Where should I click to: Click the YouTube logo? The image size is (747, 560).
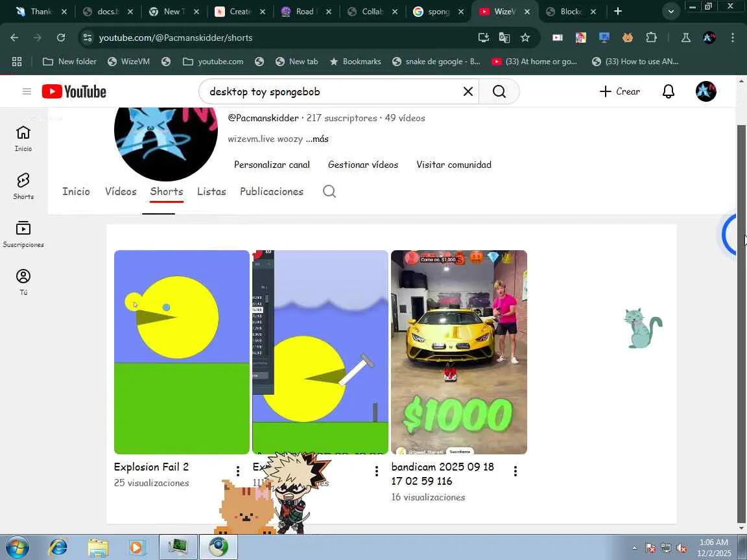74,91
